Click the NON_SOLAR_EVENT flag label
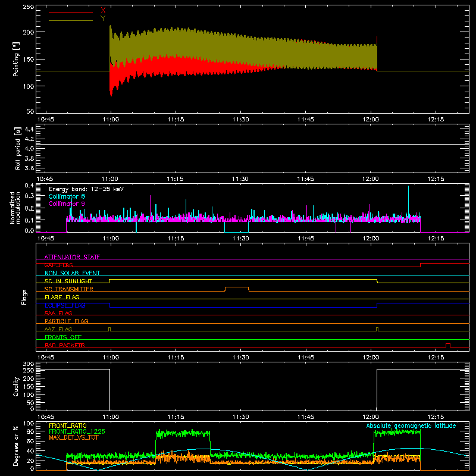This screenshot has width=476, height=476. 72,273
